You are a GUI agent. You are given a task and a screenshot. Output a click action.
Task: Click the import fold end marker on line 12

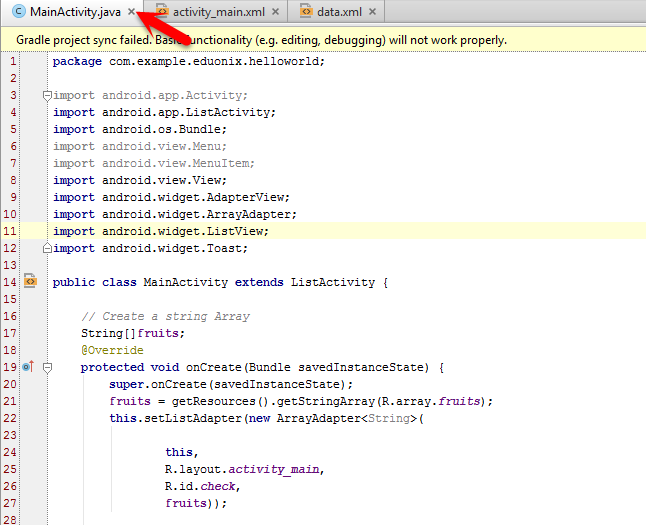[47, 248]
